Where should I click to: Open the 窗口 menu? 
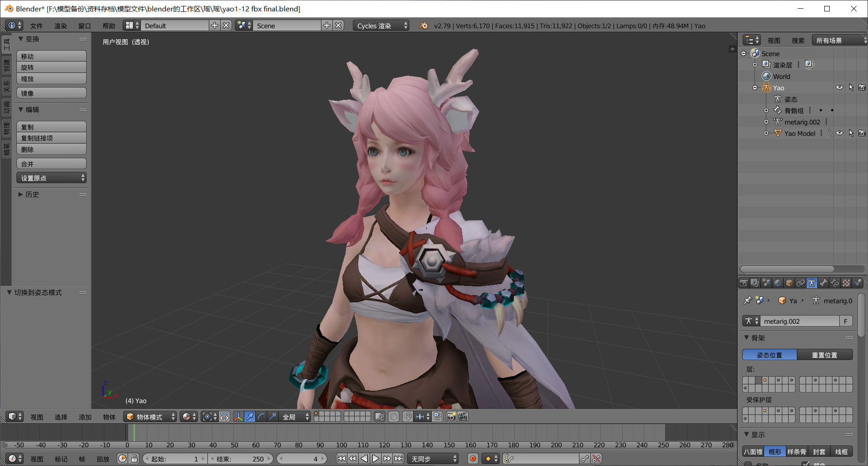[x=85, y=26]
